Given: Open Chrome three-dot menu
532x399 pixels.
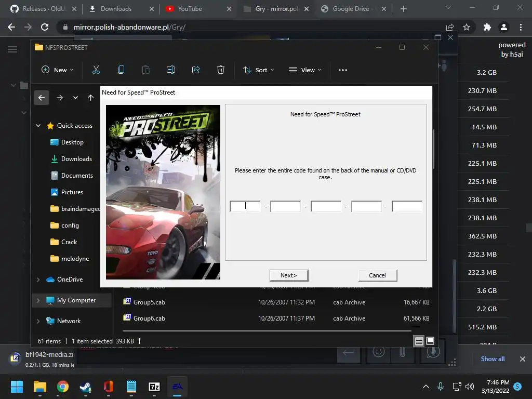Looking at the screenshot, I should pyautogui.click(x=521, y=27).
